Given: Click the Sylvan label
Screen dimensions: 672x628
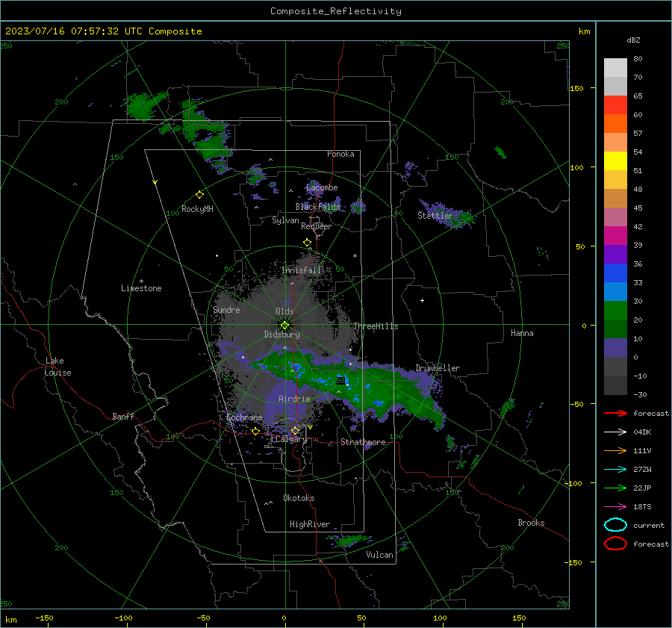Looking at the screenshot, I should click(285, 220).
